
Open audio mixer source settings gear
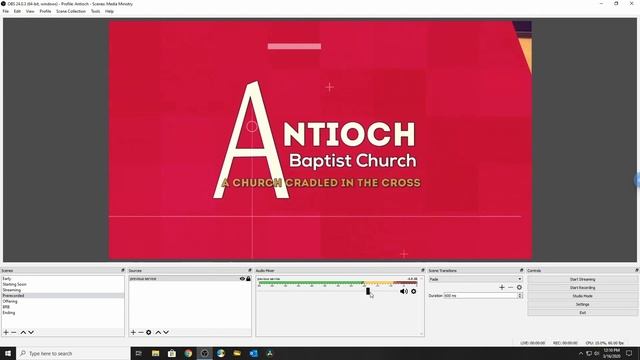413,291
